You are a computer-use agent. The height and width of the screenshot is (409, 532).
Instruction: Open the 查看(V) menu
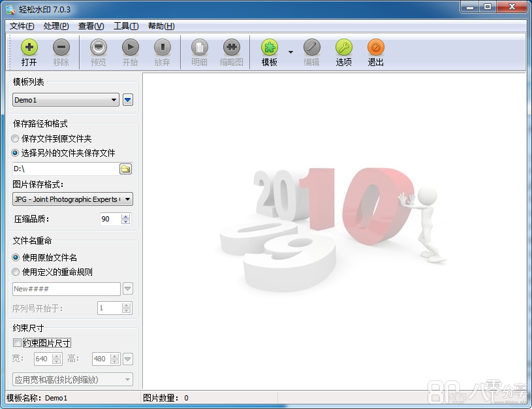pos(91,26)
